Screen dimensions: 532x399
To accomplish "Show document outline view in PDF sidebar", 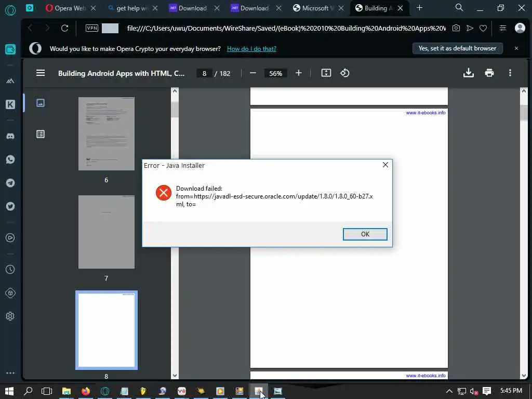I will (x=41, y=134).
